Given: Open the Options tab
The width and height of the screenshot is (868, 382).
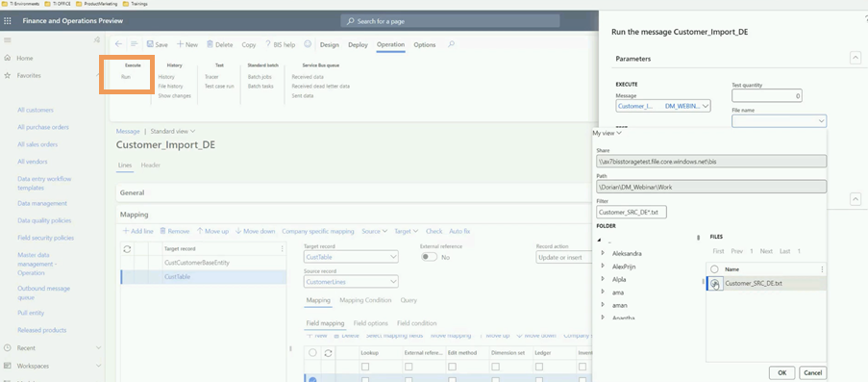Looking at the screenshot, I should coord(425,45).
